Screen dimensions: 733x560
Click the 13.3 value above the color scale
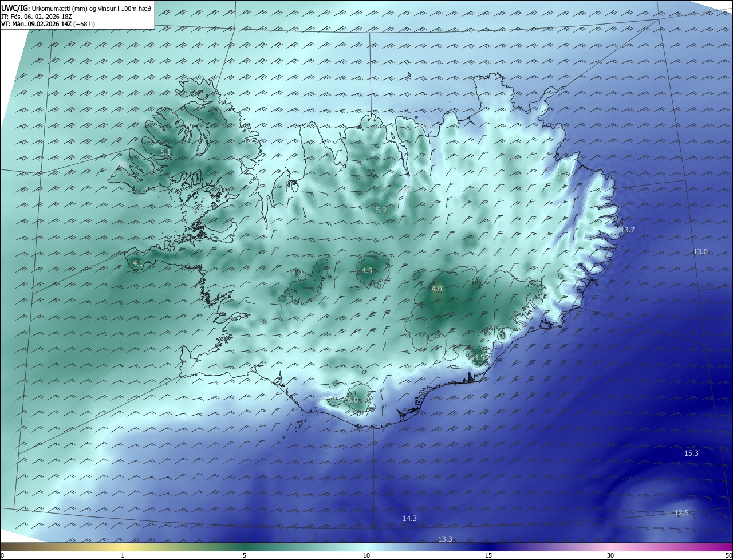[445, 539]
